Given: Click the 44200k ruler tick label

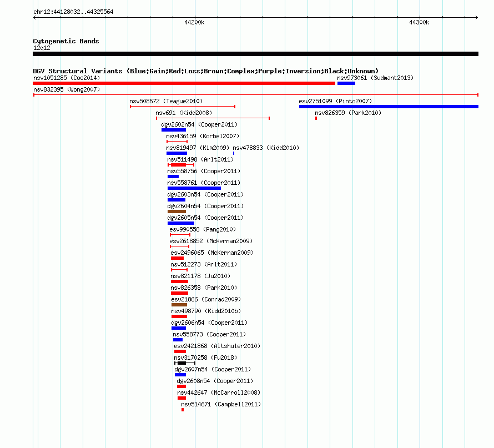Looking at the screenshot, I should point(194,22).
